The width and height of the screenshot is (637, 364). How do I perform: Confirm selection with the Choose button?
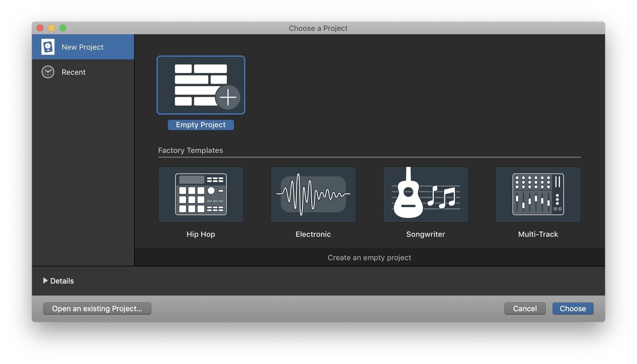pos(572,308)
